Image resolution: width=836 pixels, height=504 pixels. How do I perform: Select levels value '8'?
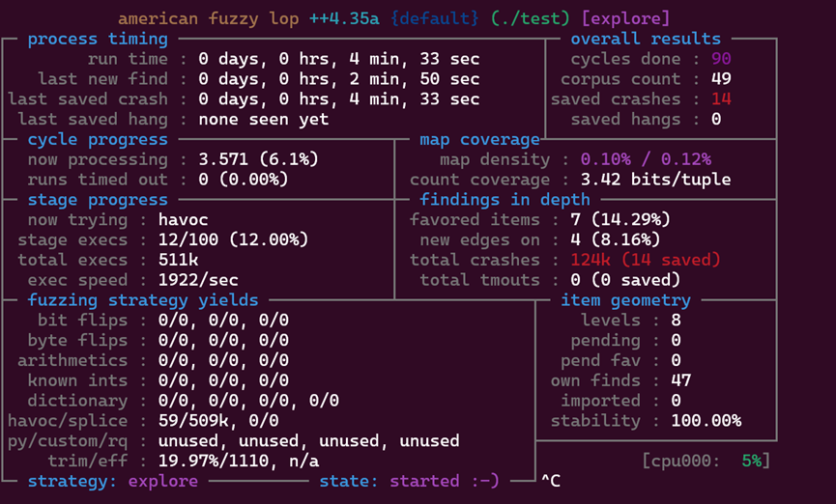677,322
